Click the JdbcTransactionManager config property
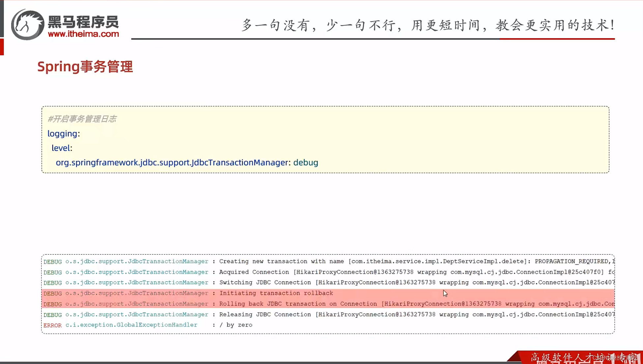 click(x=172, y=162)
